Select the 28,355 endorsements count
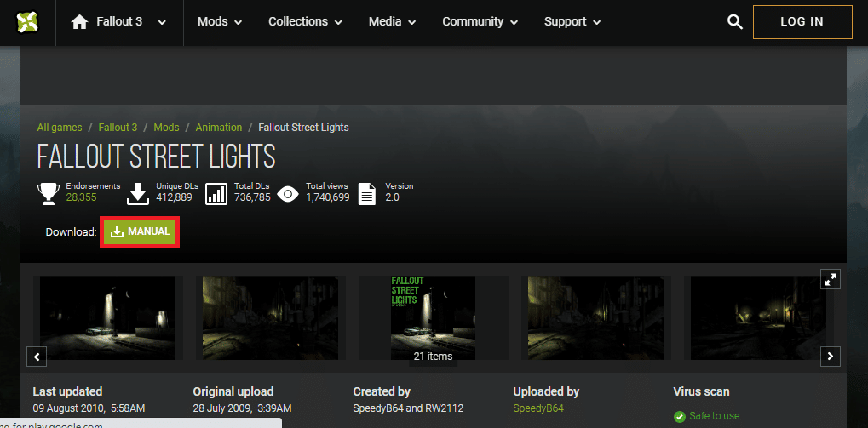This screenshot has width=868, height=428. 82,197
